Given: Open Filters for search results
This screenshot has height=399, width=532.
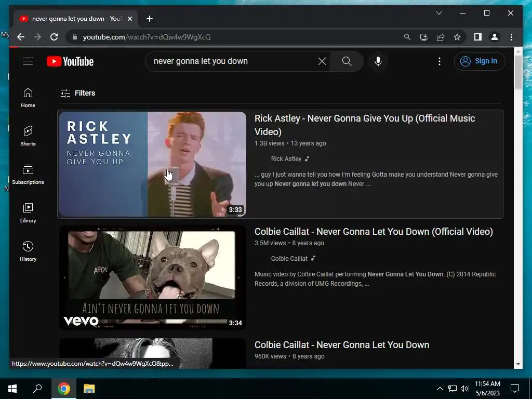Looking at the screenshot, I should click(x=78, y=93).
